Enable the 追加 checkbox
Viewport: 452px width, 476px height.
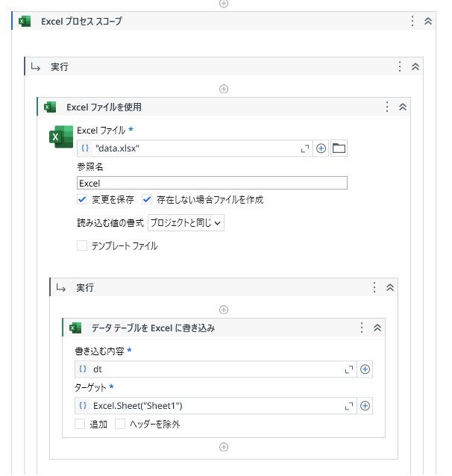coord(80,424)
